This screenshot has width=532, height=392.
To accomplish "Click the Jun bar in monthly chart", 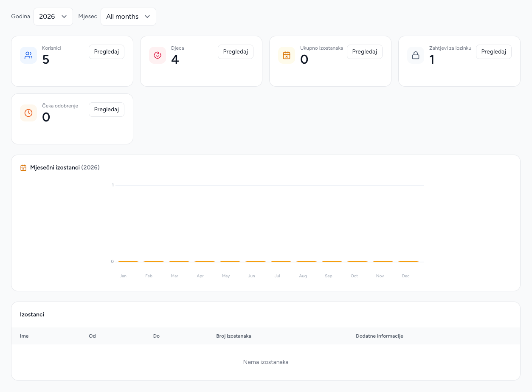I will pyautogui.click(x=256, y=262).
